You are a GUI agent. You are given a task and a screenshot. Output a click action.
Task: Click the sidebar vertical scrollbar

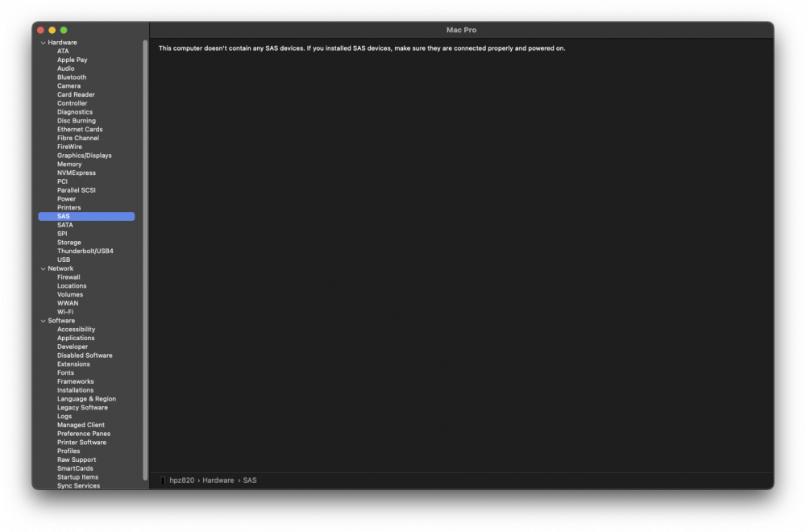point(145,260)
